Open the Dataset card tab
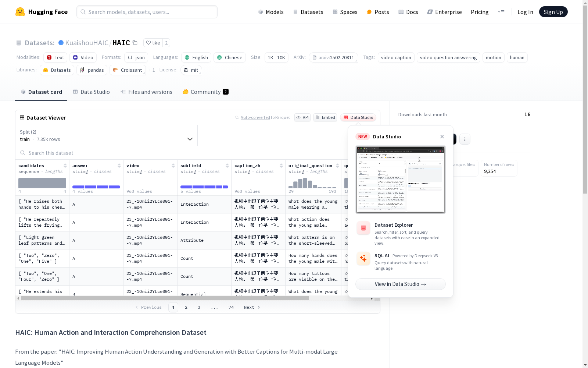Viewport: 588px width, 368px height. (x=41, y=92)
